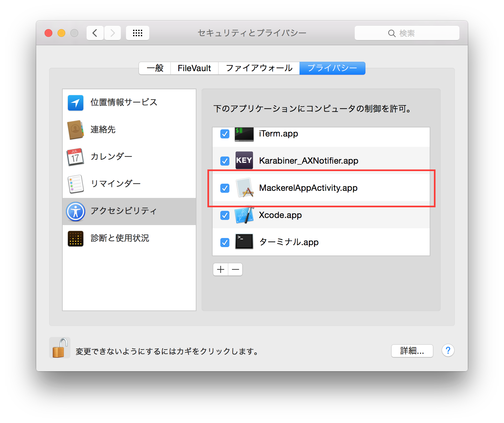
Task: Select リマインダー in the sidebar
Action: [129, 184]
